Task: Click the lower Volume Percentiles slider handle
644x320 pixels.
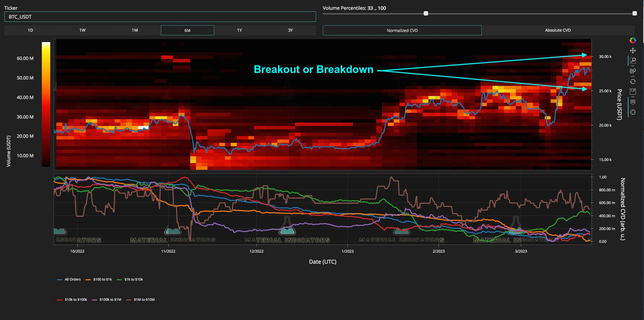Action: click(426, 13)
